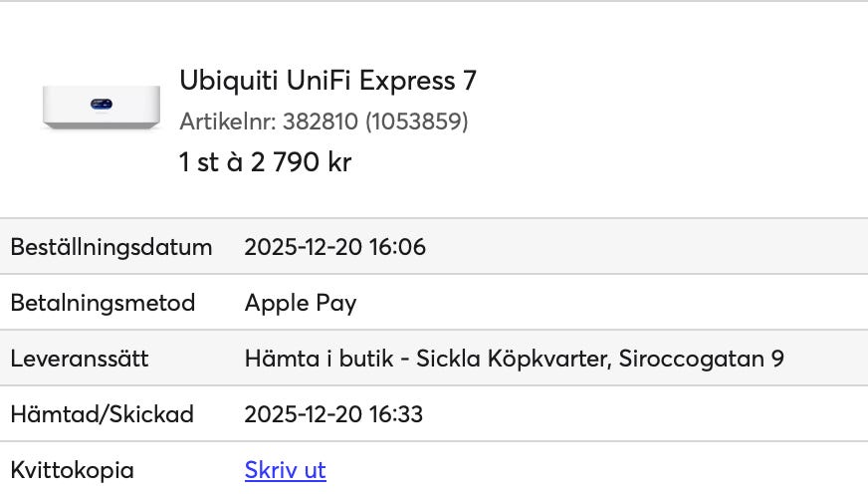Click the Hämtad/Skickad row label
This screenshot has width=868, height=494.
click(102, 414)
